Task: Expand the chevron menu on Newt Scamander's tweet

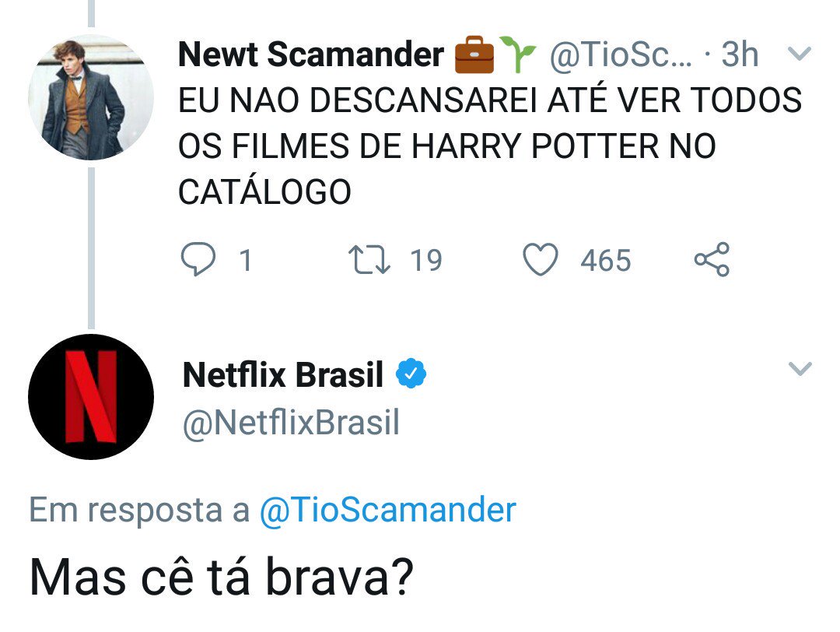Action: click(800, 54)
